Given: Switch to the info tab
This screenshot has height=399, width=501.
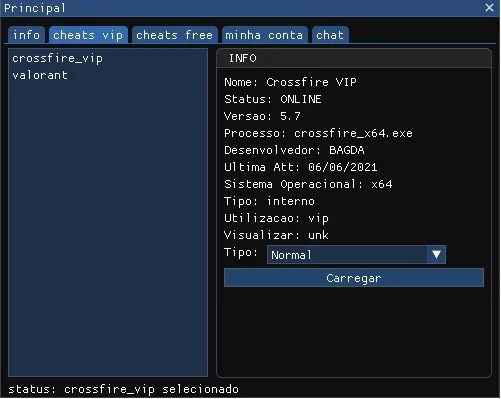Looking at the screenshot, I should pos(27,35).
